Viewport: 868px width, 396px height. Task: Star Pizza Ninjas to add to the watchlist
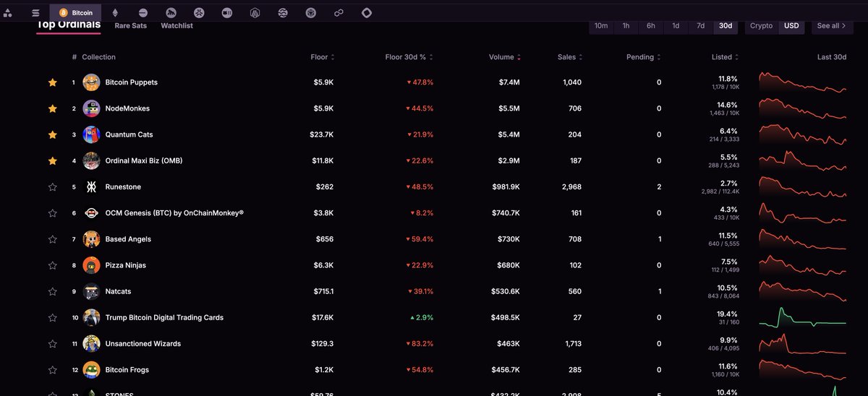click(52, 265)
